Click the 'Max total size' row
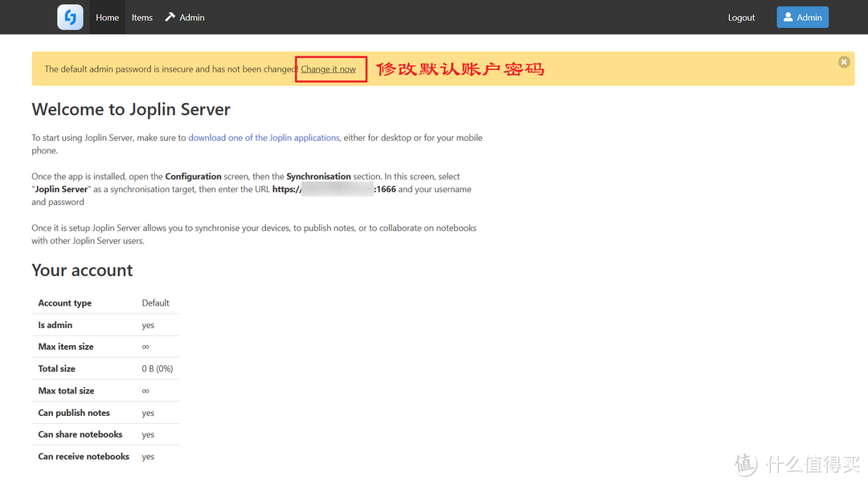This screenshot has height=485, width=868. pyautogui.click(x=104, y=391)
